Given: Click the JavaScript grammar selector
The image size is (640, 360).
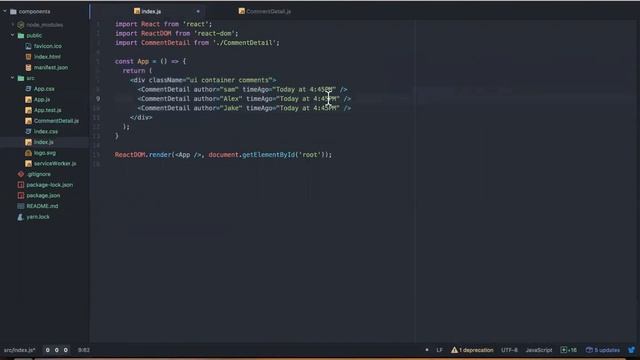Looking at the screenshot, I should point(539,350).
